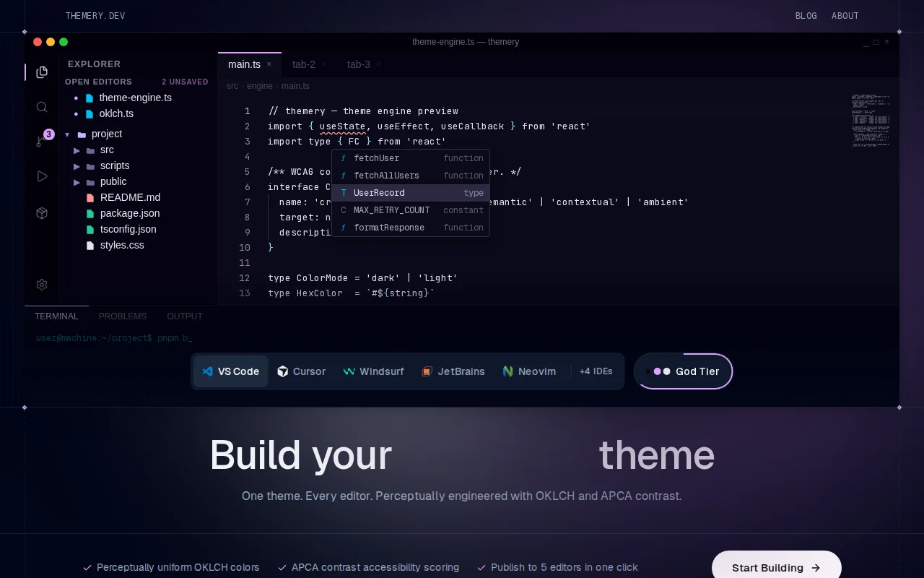Click the terminal prompt line

point(114,338)
